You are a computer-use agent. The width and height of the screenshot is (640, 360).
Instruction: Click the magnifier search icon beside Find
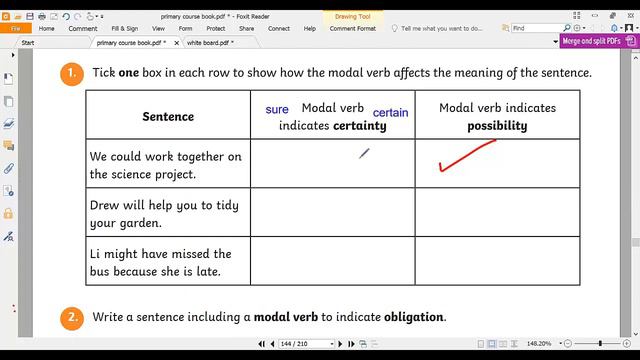(567, 28)
